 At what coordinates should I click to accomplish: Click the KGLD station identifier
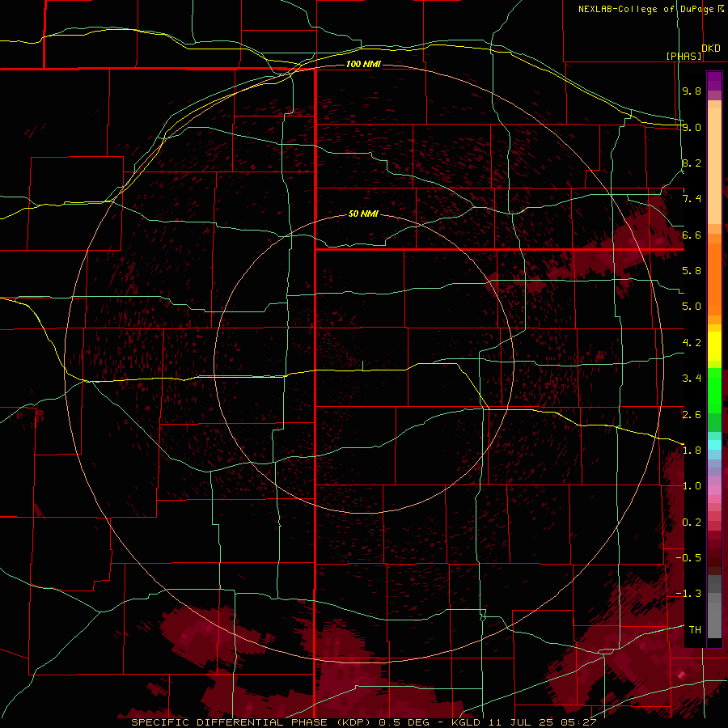point(467,722)
